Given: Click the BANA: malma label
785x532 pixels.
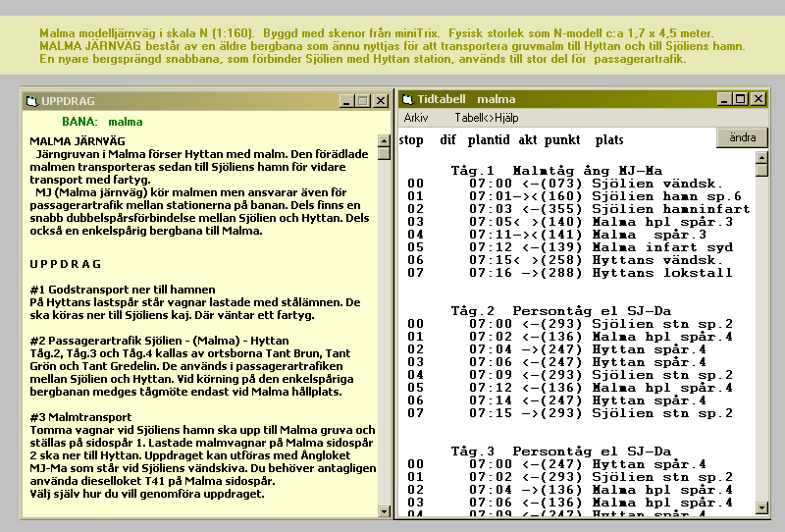Looking at the screenshot, I should (x=102, y=122).
